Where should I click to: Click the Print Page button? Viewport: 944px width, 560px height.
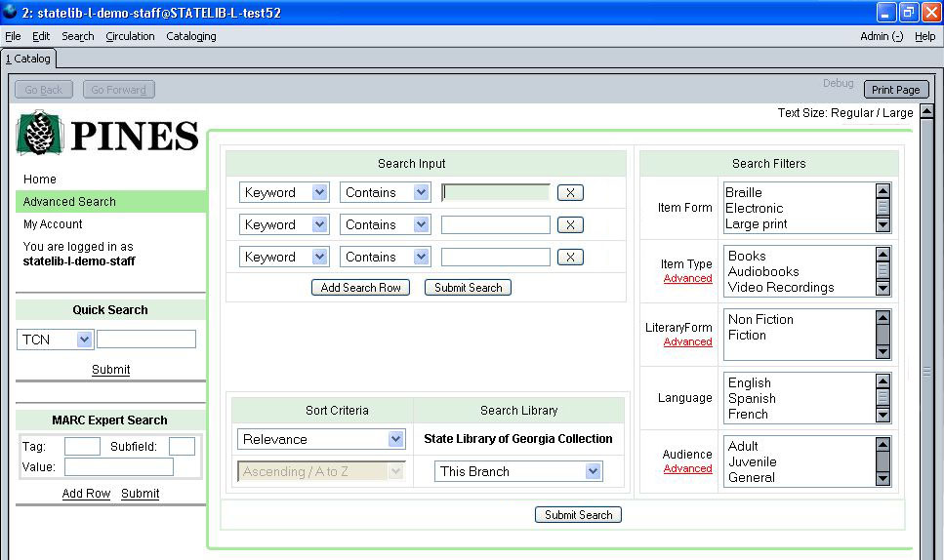pyautogui.click(x=895, y=90)
